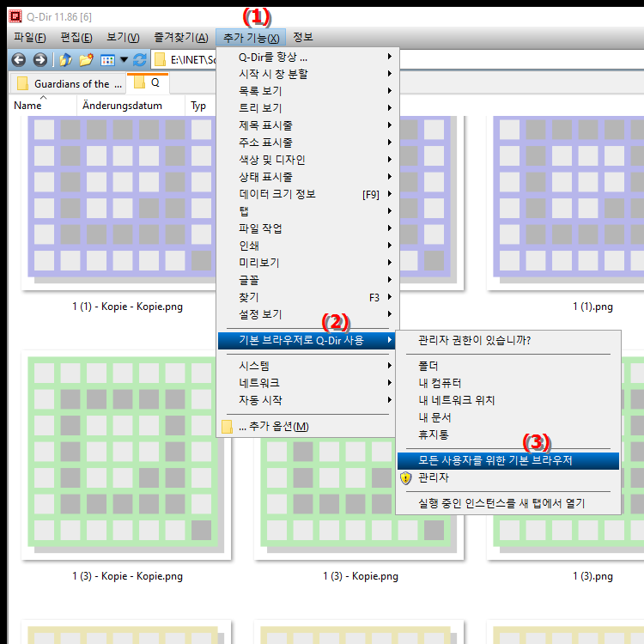Viewport: 644px width, 644px height.
Task: Click the folder icon in the address bar
Action: pyautogui.click(x=160, y=60)
